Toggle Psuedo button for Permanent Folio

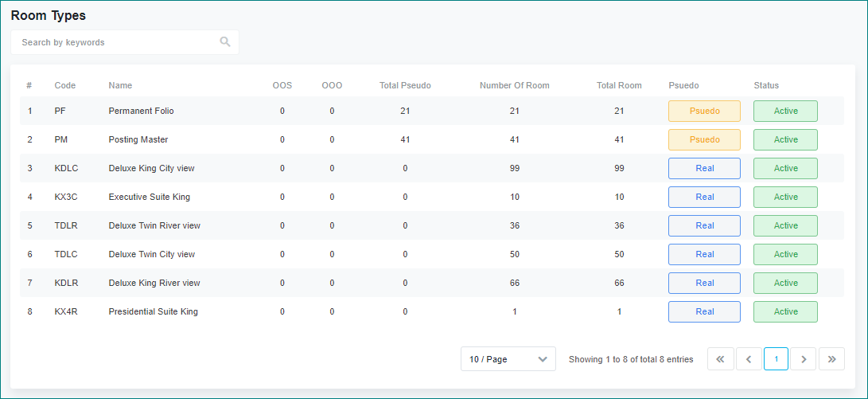704,111
